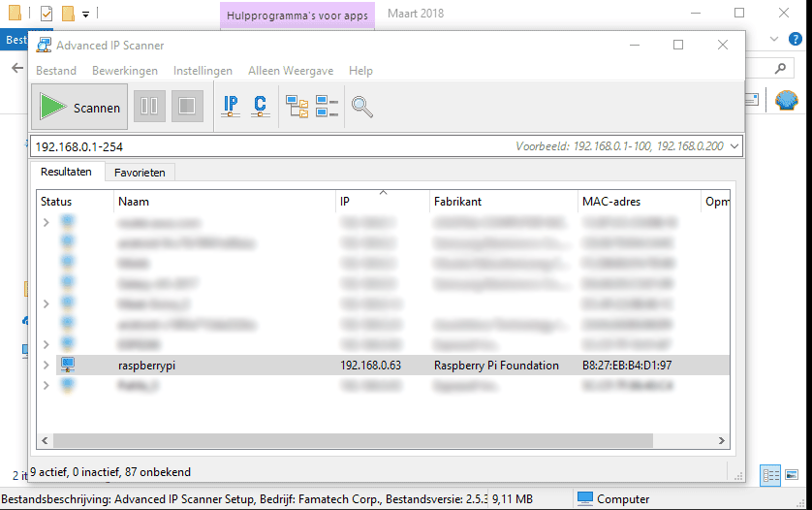Expand the raspberrypi row
This screenshot has width=812, height=510.
[47, 366]
